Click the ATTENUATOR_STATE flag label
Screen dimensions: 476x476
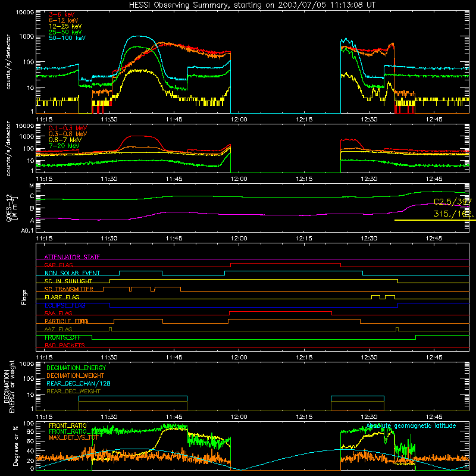[x=72, y=257]
